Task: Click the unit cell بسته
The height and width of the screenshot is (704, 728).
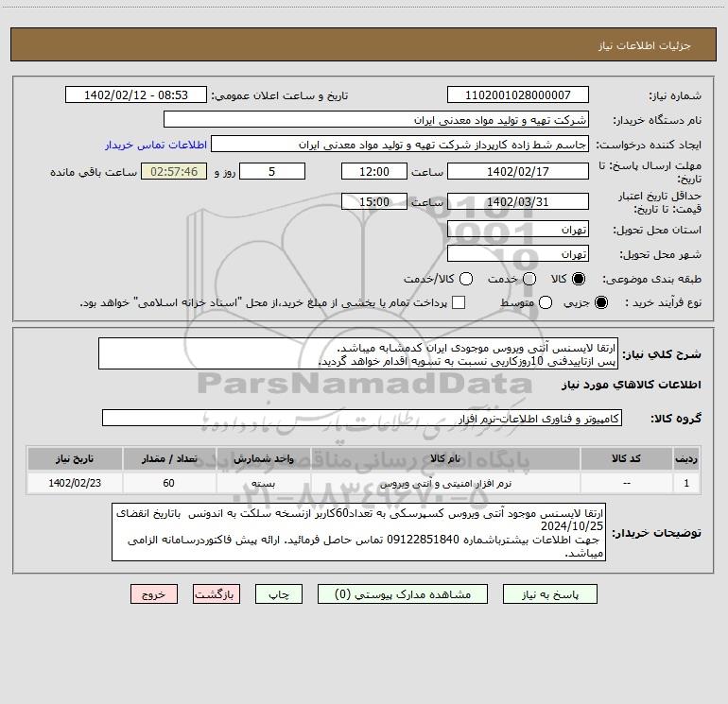Action: click(x=263, y=483)
